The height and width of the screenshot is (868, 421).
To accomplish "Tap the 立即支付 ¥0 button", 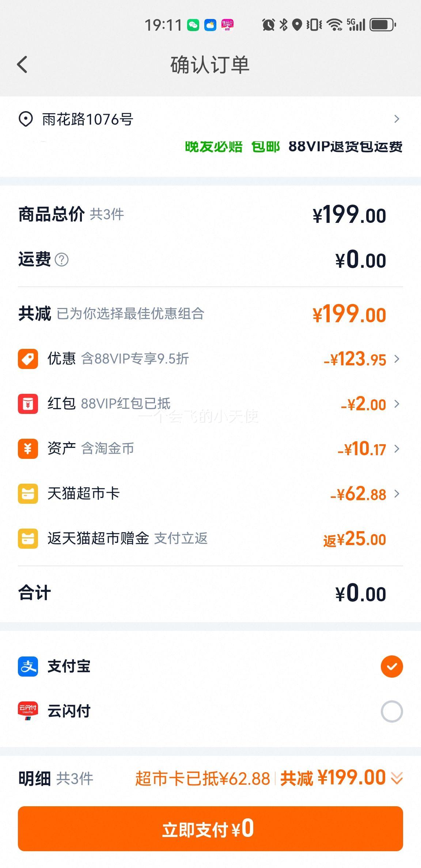I will click(210, 829).
